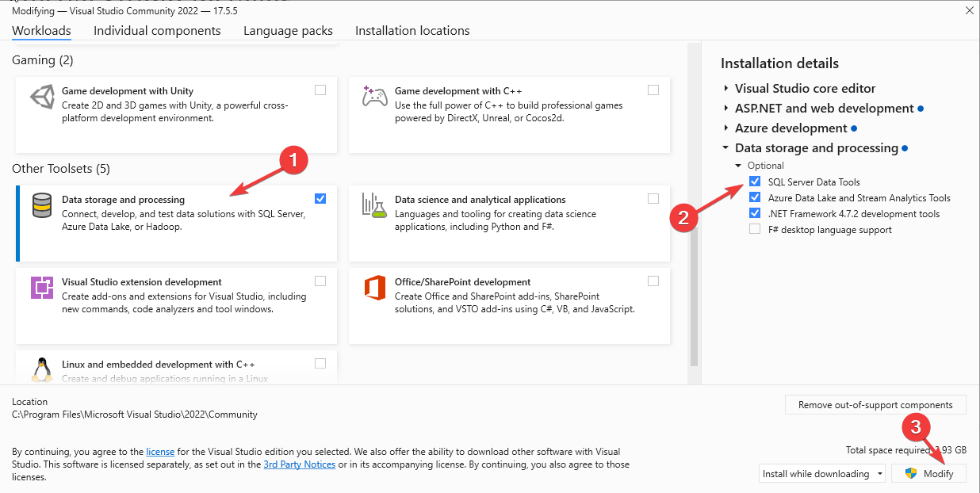The image size is (980, 493).
Task: Open the Individual components tab
Action: click(x=157, y=31)
